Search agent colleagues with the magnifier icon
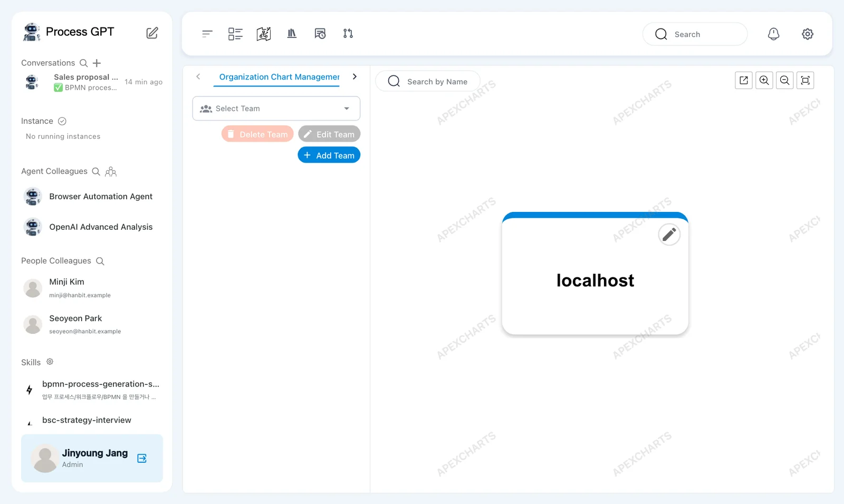Viewport: 844px width, 504px height. (x=96, y=171)
